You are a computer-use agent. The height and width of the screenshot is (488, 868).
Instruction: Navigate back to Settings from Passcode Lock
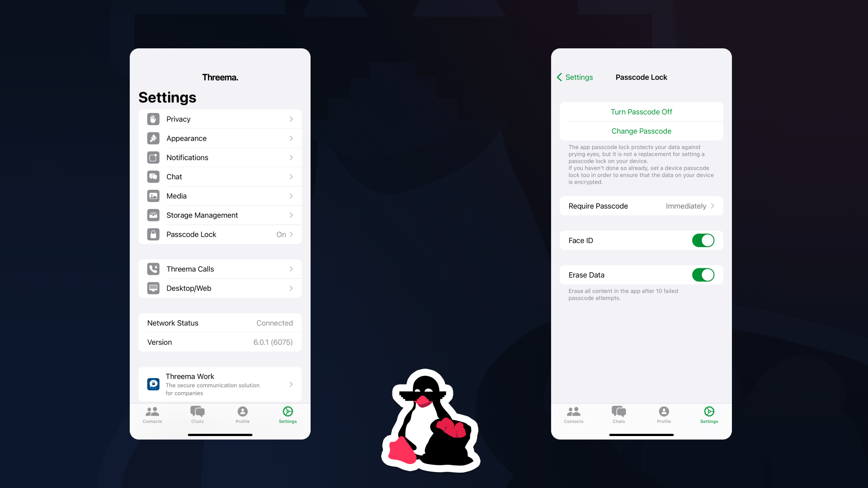pos(574,77)
